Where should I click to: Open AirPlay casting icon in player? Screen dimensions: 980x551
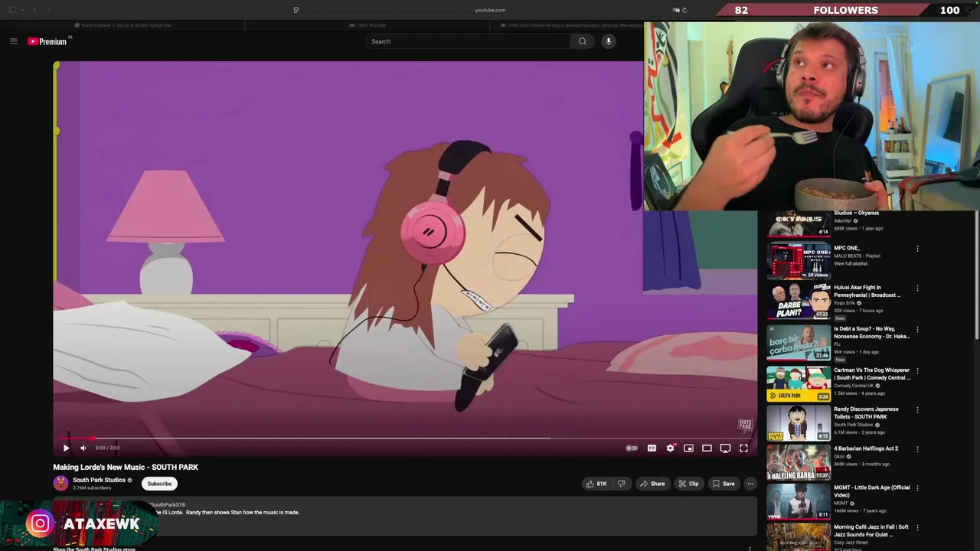point(725,448)
